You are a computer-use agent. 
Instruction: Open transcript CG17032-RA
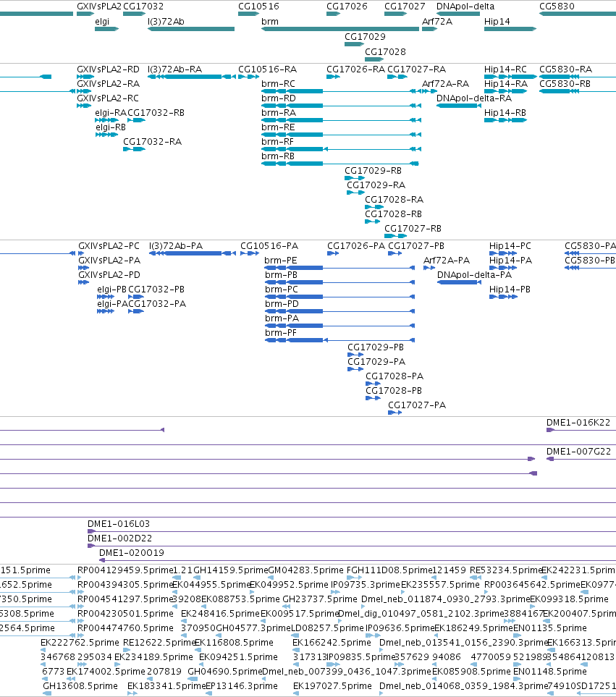pos(152,141)
